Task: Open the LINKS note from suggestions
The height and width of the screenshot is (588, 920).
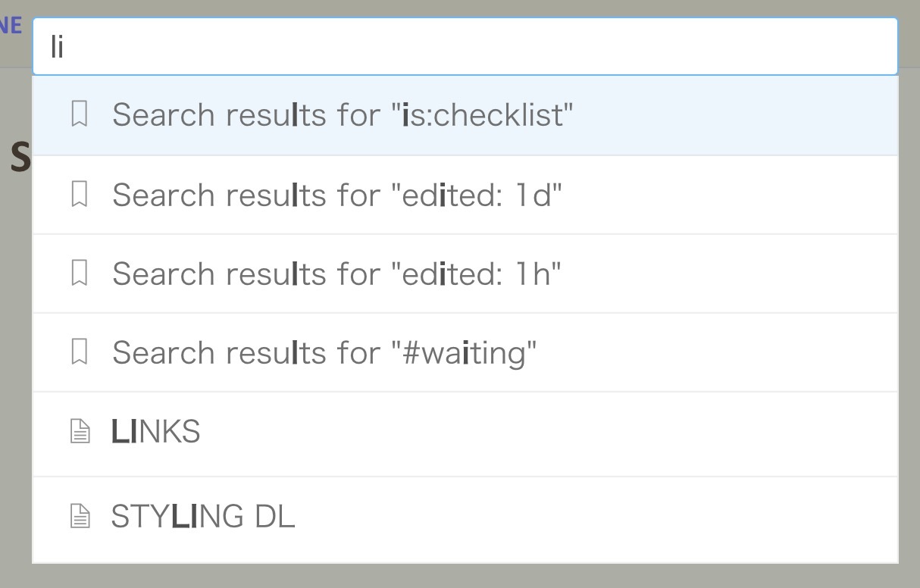Action: tap(155, 431)
